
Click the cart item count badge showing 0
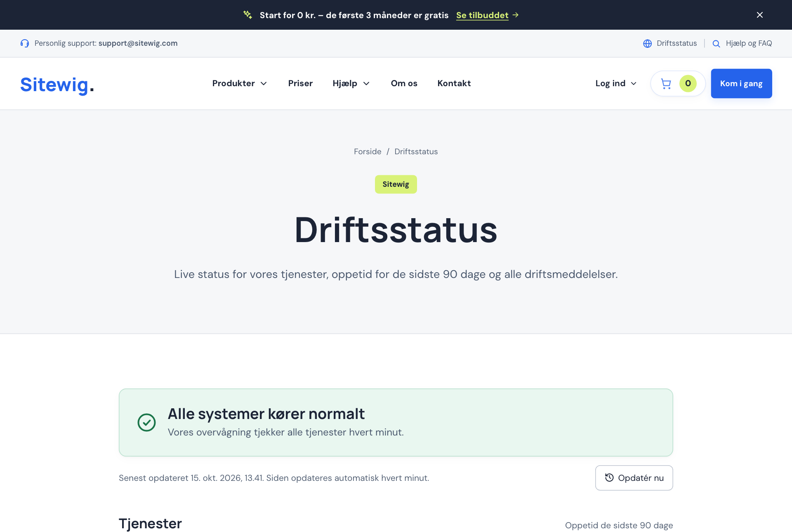[688, 83]
